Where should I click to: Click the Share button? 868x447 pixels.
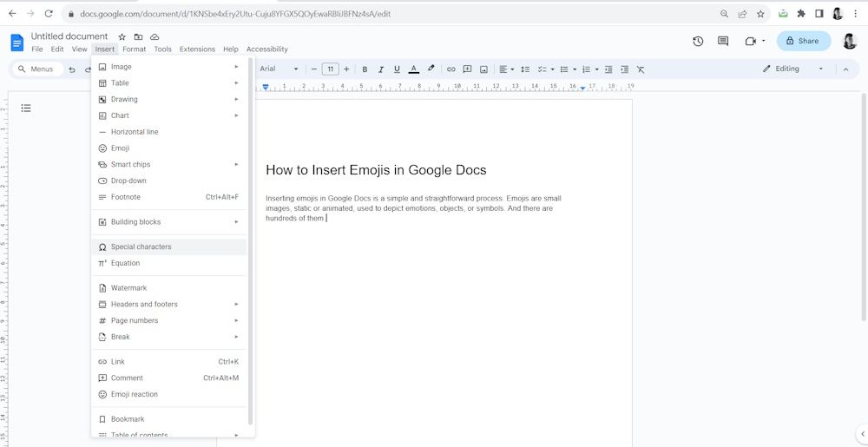point(803,41)
